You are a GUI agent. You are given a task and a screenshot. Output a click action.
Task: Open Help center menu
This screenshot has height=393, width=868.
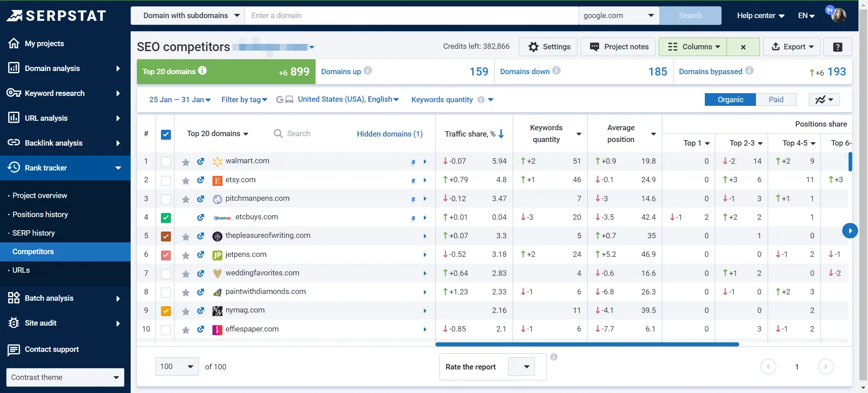pyautogui.click(x=760, y=15)
